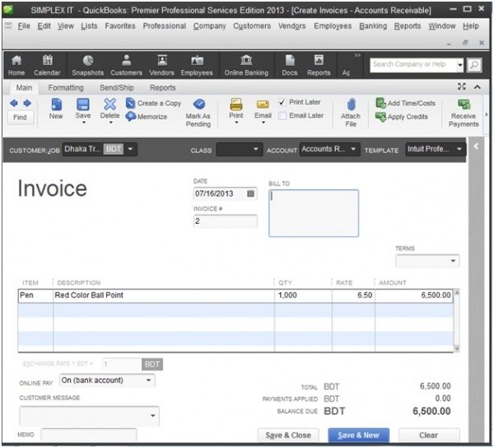Expand the Customer:Job dropdown
The width and height of the screenshot is (494, 448).
tap(130, 149)
